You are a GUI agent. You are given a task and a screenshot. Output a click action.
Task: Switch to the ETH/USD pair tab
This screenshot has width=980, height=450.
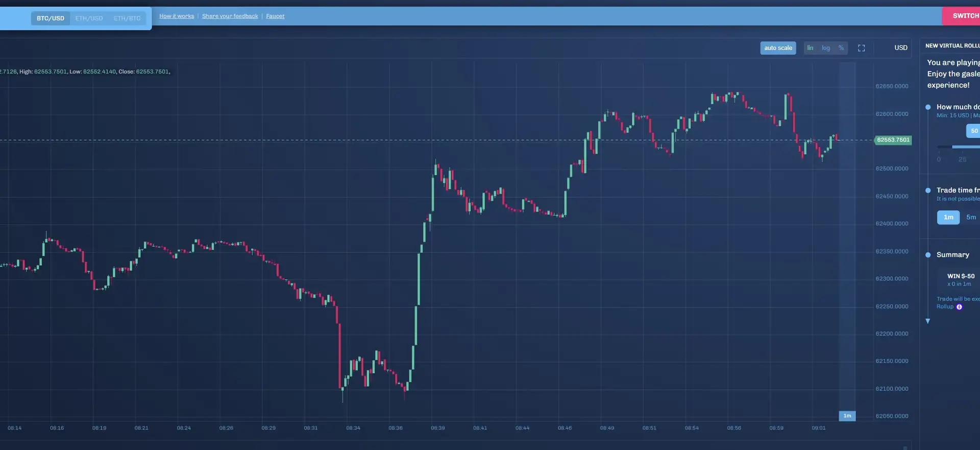pos(89,18)
